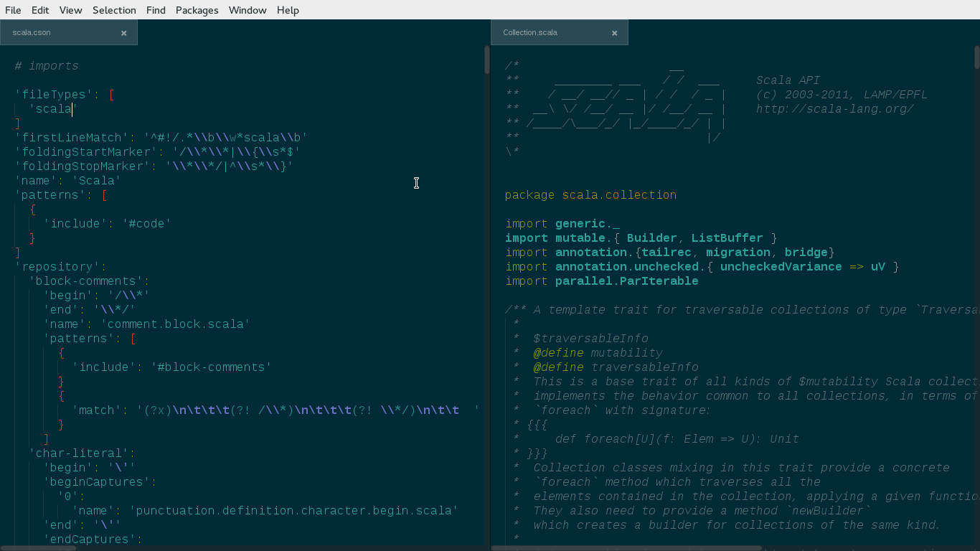Click '@define mutability' line
The height and width of the screenshot is (551, 980).
pyautogui.click(x=598, y=352)
